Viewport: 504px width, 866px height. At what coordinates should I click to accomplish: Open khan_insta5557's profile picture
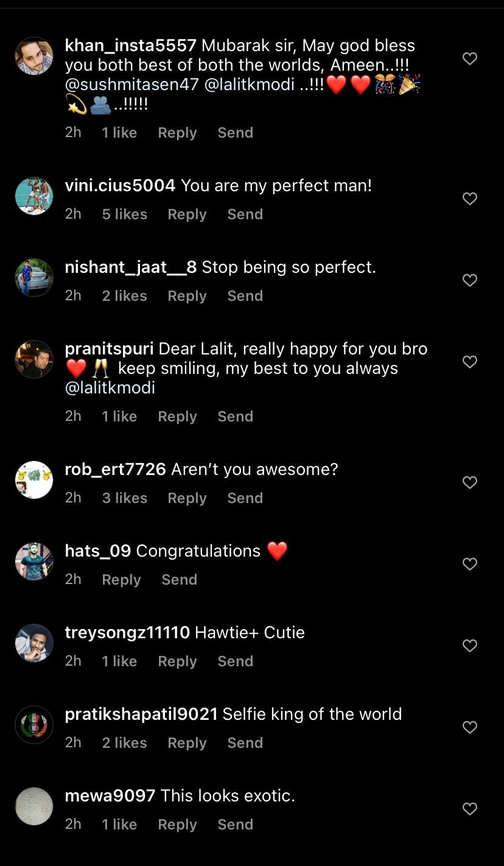point(34,56)
